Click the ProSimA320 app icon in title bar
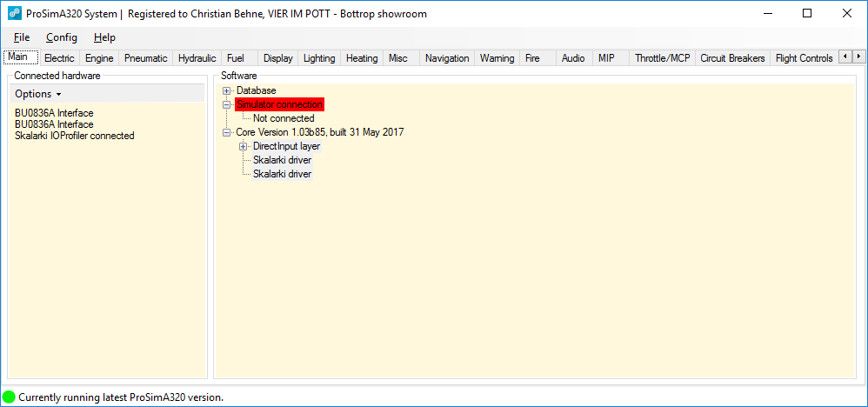The height and width of the screenshot is (407, 868). pyautogui.click(x=16, y=14)
